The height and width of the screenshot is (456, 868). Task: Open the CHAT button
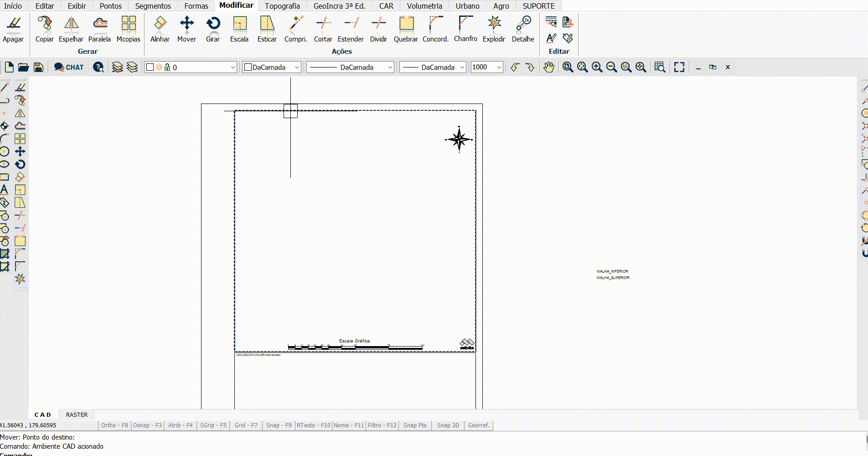pyautogui.click(x=69, y=67)
